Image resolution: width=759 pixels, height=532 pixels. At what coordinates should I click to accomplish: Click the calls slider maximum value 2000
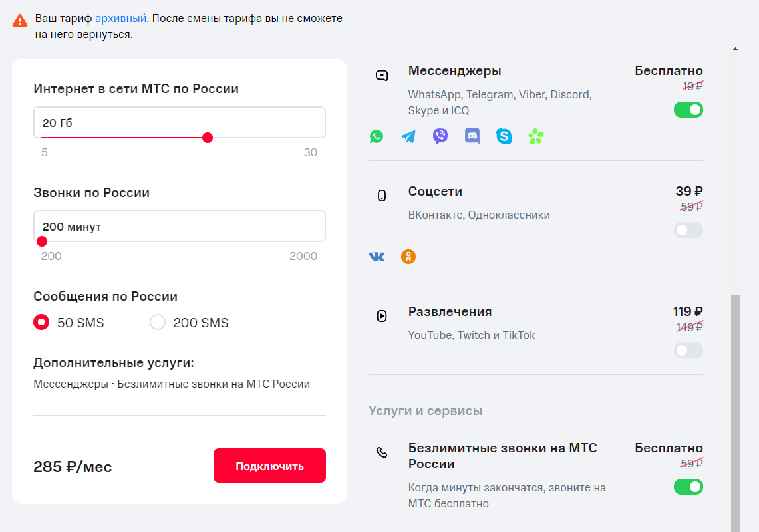pyautogui.click(x=303, y=256)
